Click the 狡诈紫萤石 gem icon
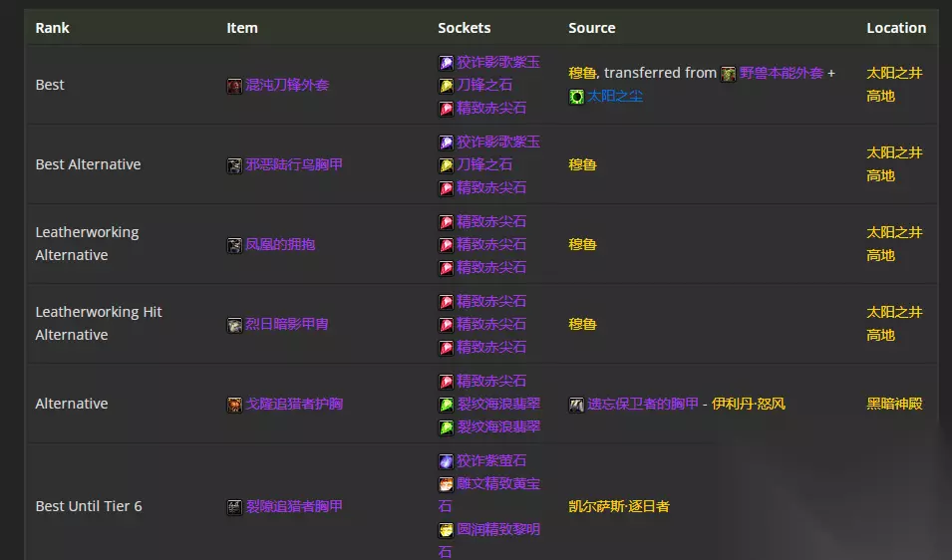The image size is (952, 560). click(447, 461)
